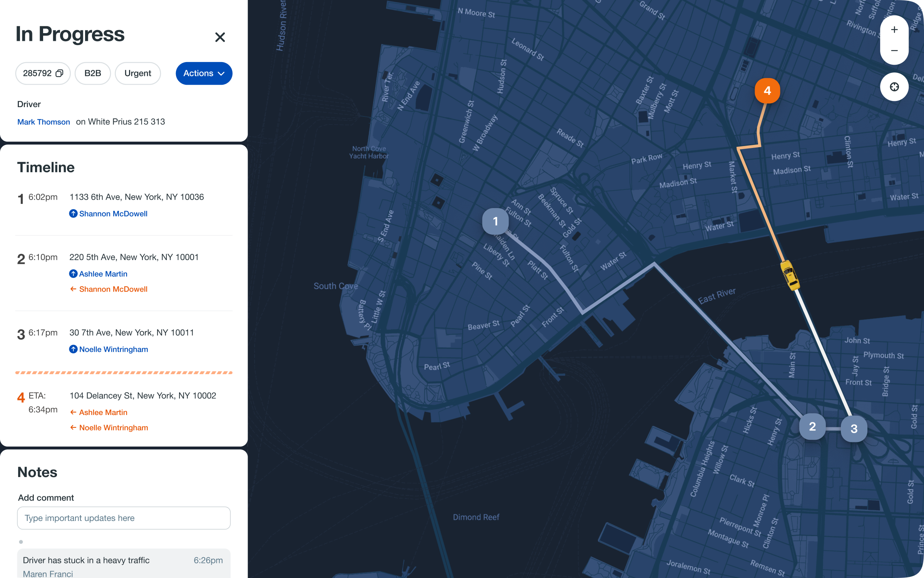This screenshot has height=578, width=924.
Task: Open Shannon McDowell pickup link at stop 1
Action: point(113,214)
